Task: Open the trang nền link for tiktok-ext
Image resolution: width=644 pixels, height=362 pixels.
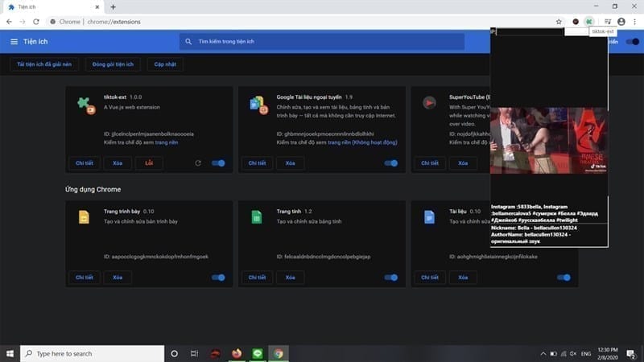Action: point(167,142)
